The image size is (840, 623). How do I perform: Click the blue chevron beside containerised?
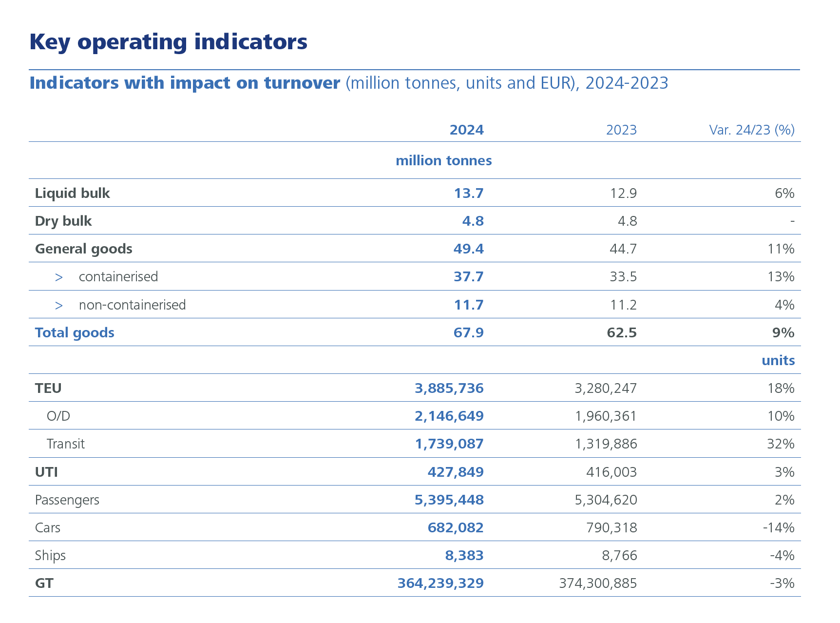[59, 276]
